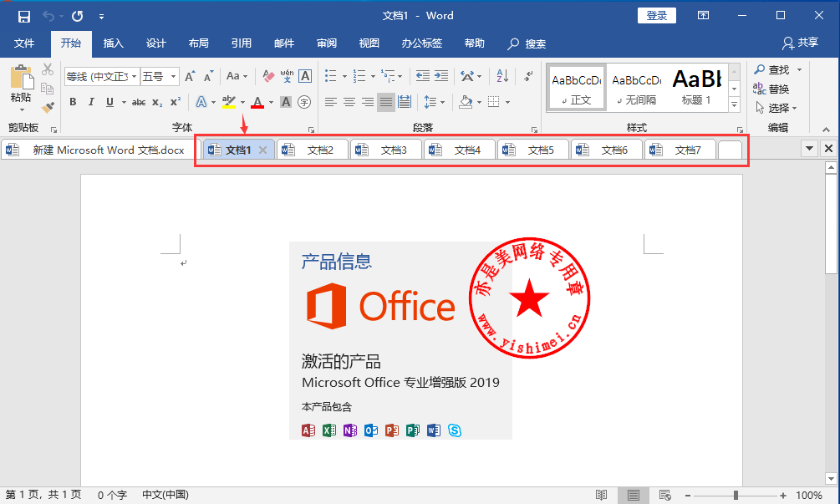Click the sort A-Z icon
840x504 pixels.
pyautogui.click(x=502, y=76)
